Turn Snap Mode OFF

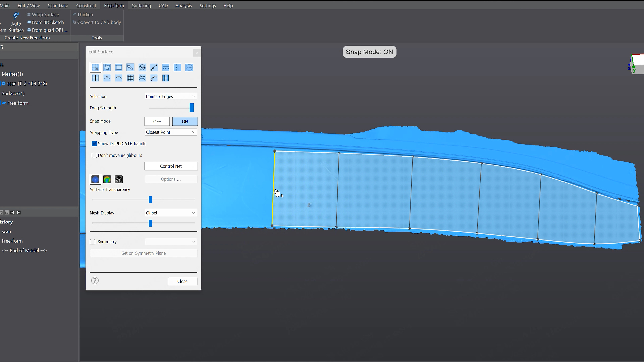point(157,121)
